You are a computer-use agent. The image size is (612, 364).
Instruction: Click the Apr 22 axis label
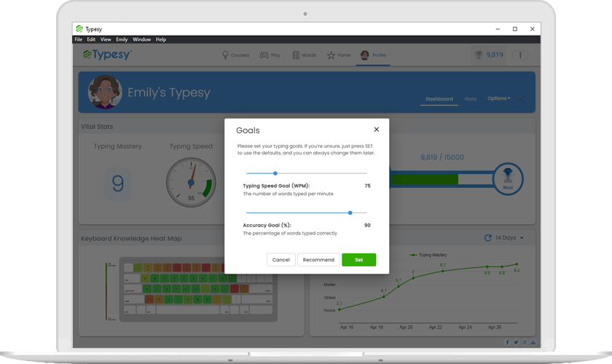[x=436, y=328]
